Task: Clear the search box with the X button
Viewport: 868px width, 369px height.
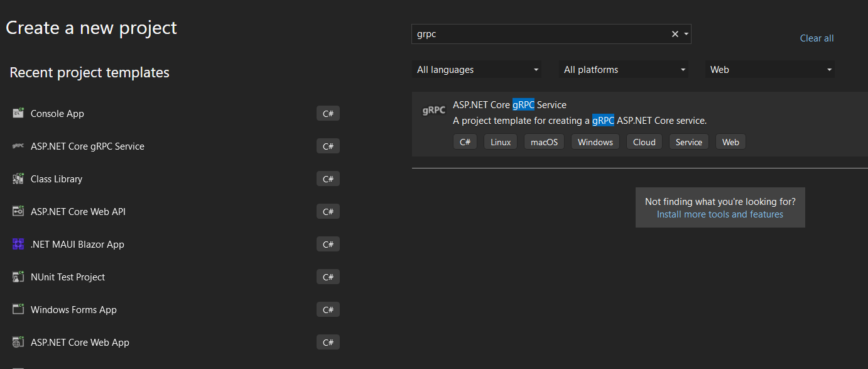Action: coord(675,34)
